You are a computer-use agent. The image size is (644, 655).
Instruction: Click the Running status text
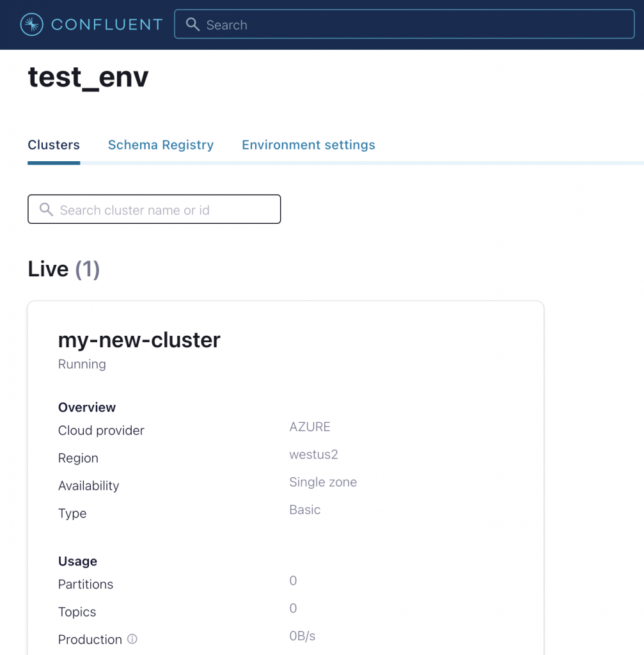pyautogui.click(x=82, y=364)
